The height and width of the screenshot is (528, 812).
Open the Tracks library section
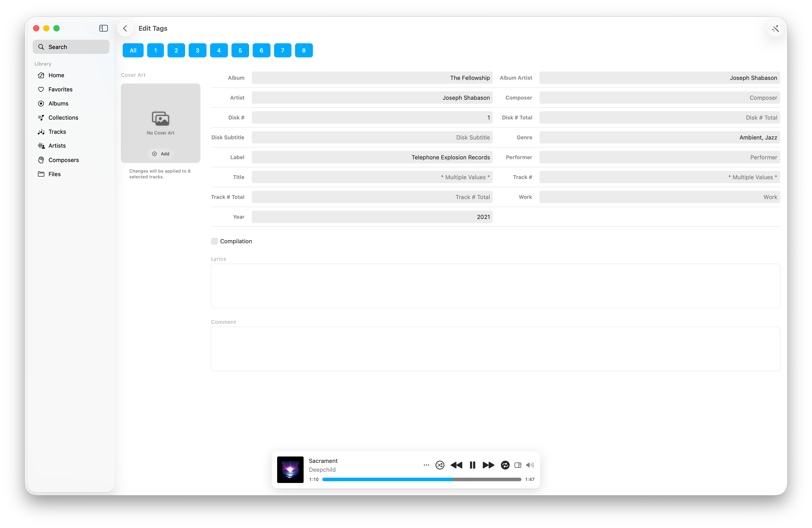click(57, 131)
